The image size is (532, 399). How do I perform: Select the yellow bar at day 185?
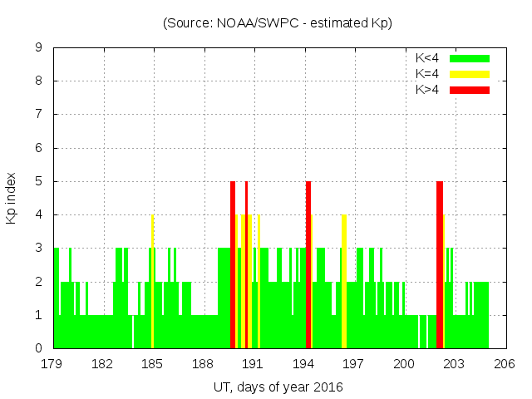point(152,281)
